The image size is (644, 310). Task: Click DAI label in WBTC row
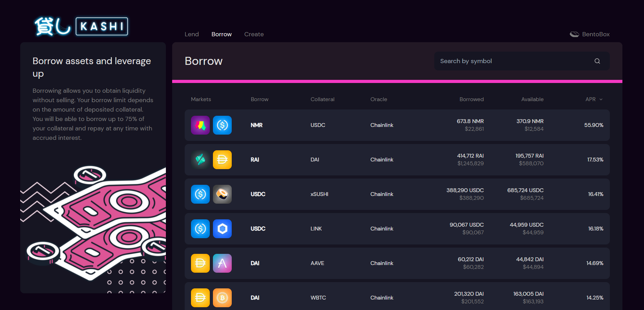coord(255,298)
